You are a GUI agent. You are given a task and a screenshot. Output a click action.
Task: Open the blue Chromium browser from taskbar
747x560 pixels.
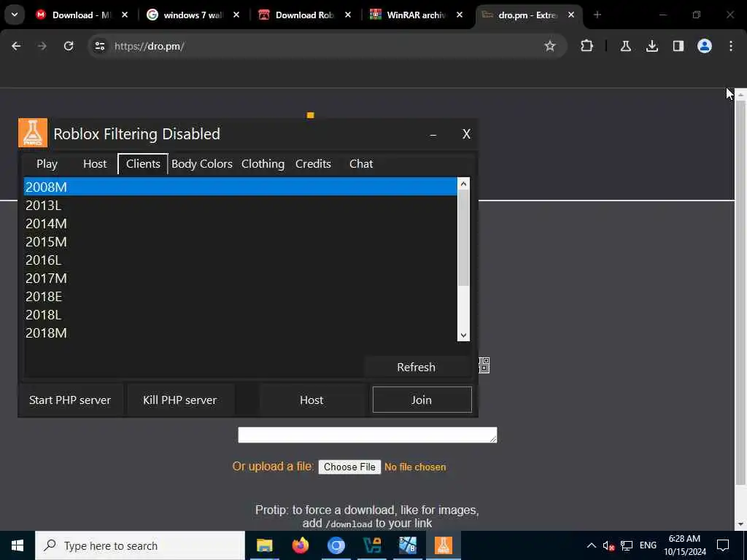[x=336, y=545]
